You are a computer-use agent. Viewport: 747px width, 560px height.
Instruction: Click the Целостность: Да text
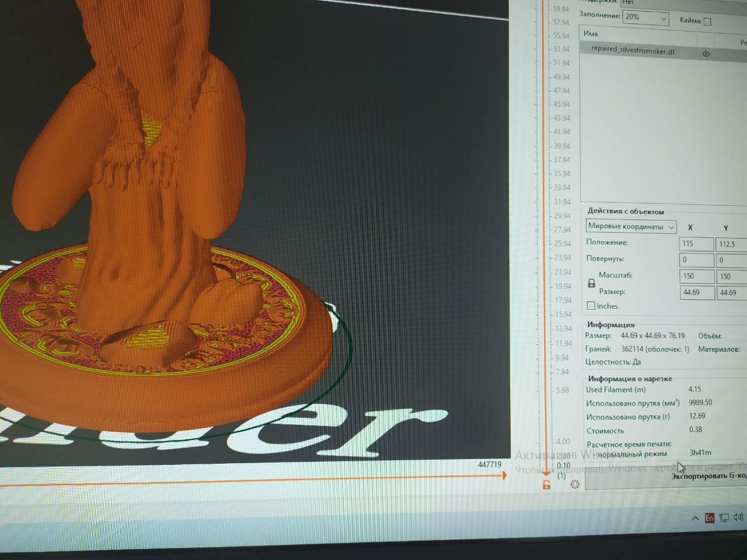pos(613,362)
